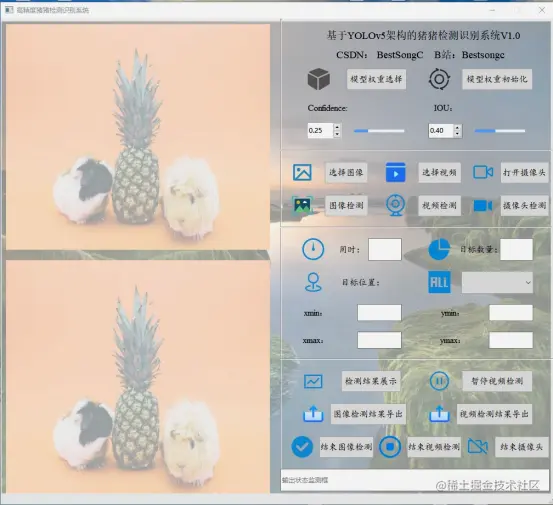The width and height of the screenshot is (554, 506).
Task: Decrease Confidence using the spin-down arrow
Action: coord(337,134)
